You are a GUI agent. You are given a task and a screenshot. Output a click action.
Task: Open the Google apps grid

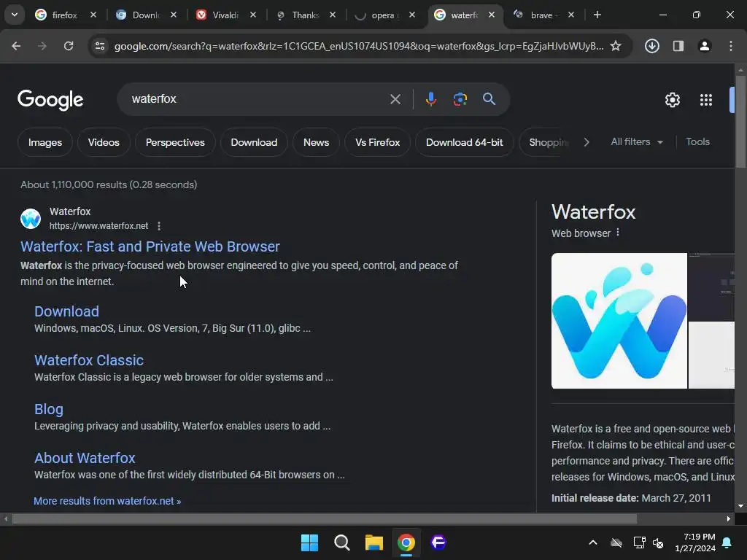706,100
